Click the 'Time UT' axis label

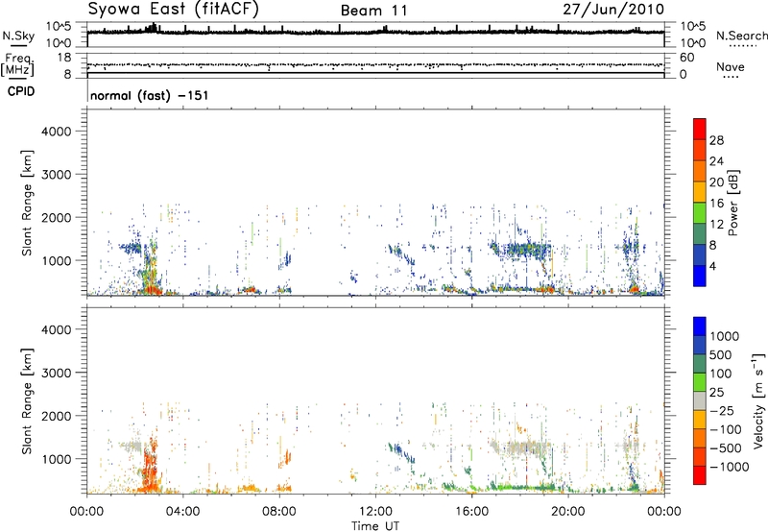point(375,526)
